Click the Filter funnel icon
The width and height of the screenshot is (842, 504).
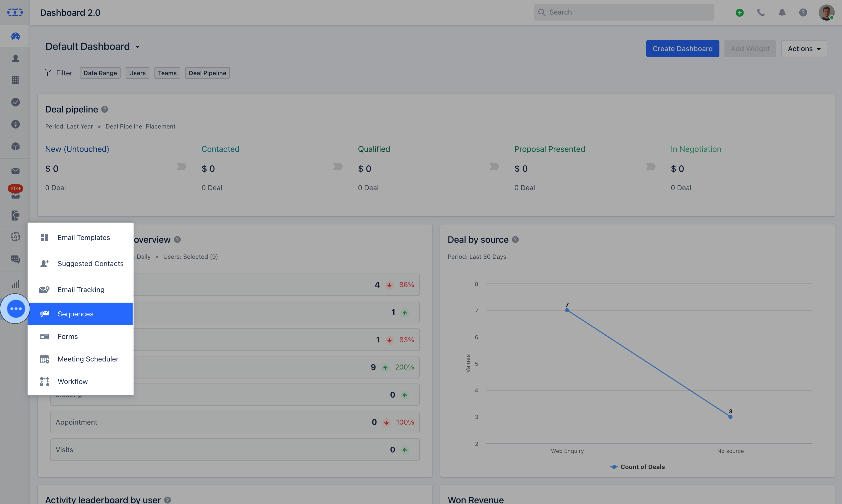coord(48,72)
